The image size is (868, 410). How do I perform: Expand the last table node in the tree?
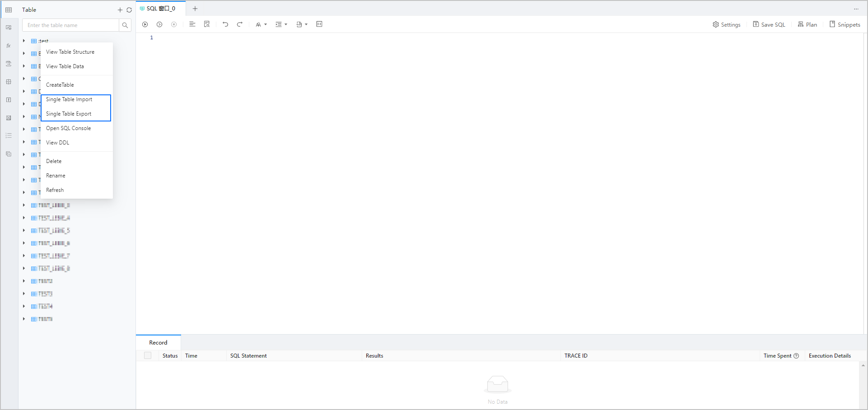pos(24,319)
